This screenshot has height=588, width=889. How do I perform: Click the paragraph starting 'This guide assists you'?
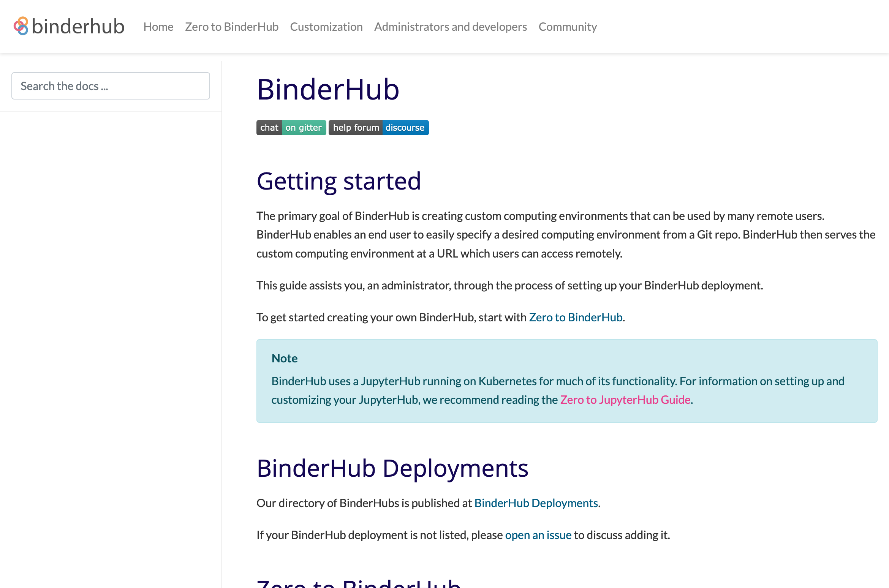pyautogui.click(x=509, y=285)
